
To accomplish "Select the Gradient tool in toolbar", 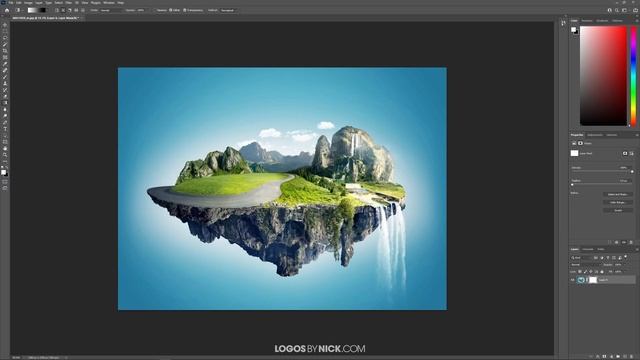I will 5,103.
